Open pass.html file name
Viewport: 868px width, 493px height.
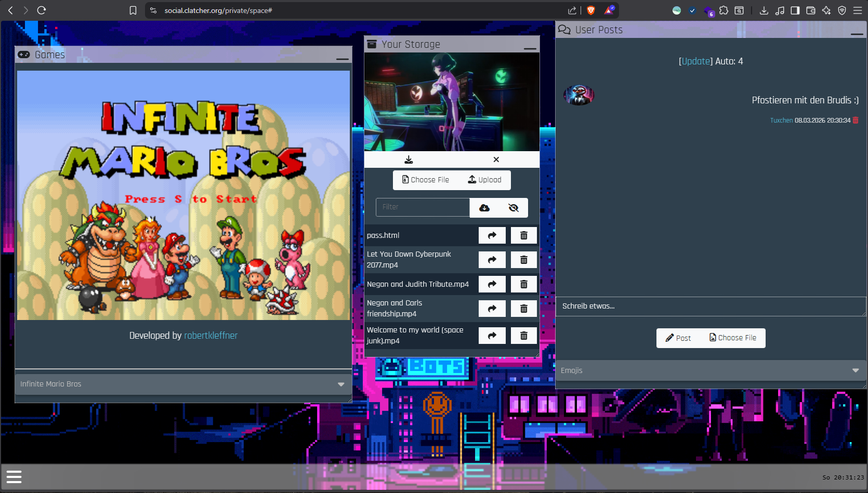pos(383,235)
